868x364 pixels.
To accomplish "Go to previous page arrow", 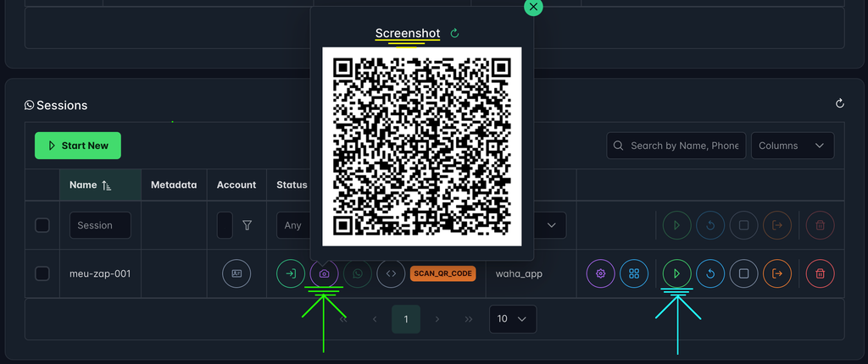I will (374, 319).
